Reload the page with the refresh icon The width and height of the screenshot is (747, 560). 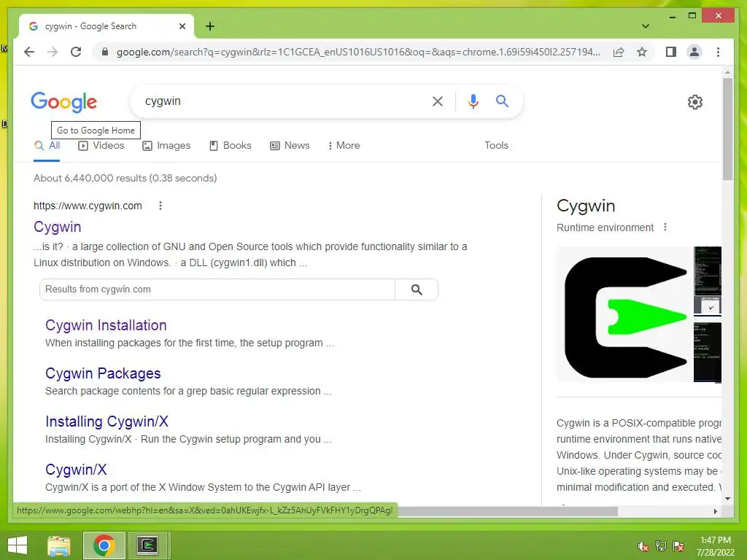[x=76, y=52]
